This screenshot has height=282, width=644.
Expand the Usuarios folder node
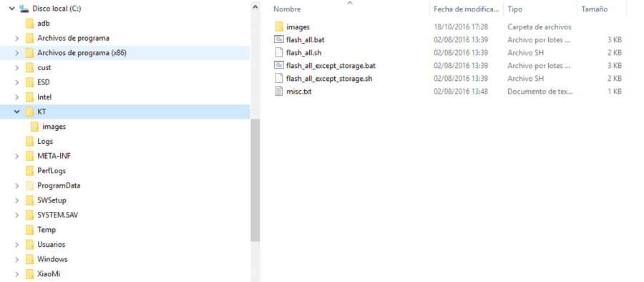(17, 244)
